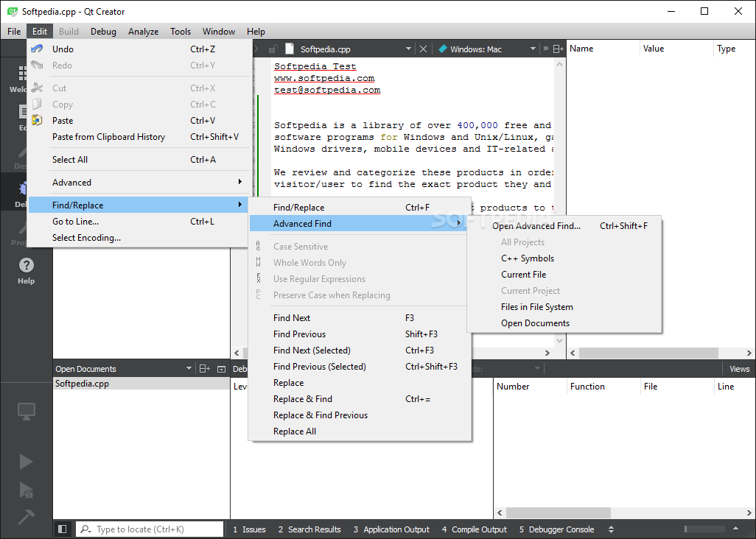This screenshot has height=539, width=756.
Task: Click the Views button in debugger toolbar
Action: 739,369
